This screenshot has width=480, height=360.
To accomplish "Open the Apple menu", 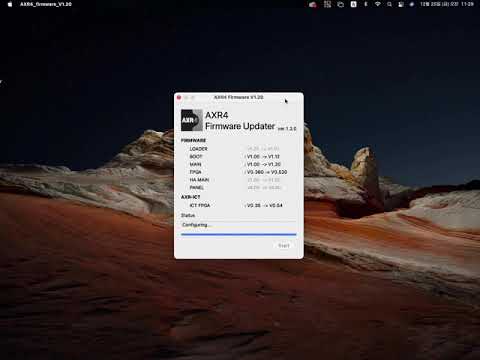I will coord(10,4).
